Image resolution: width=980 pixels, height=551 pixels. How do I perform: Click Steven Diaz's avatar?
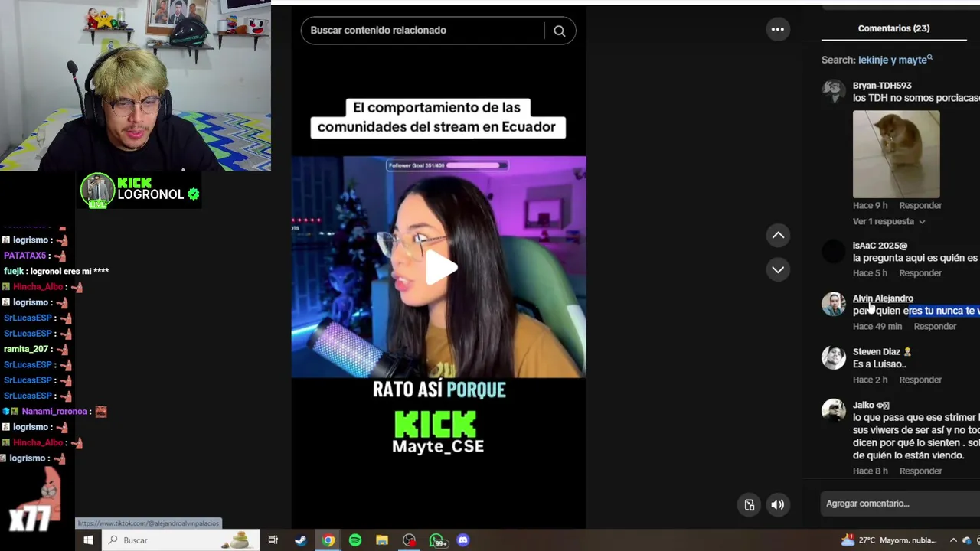click(x=834, y=357)
